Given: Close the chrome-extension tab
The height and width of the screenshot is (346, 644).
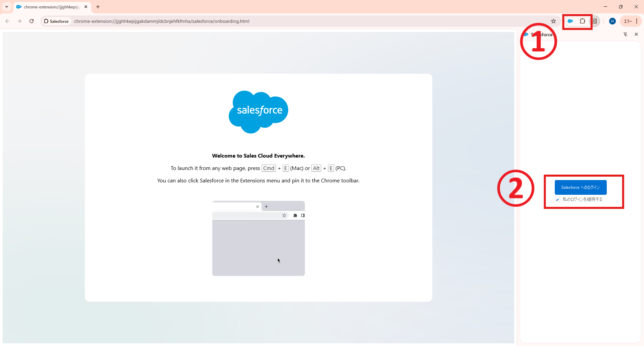Looking at the screenshot, I should 86,7.
